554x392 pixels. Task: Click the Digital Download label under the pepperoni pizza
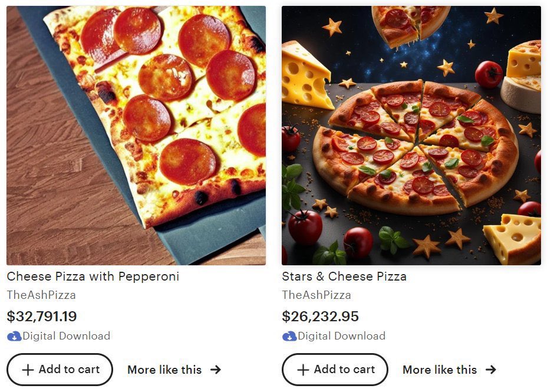[x=67, y=336]
